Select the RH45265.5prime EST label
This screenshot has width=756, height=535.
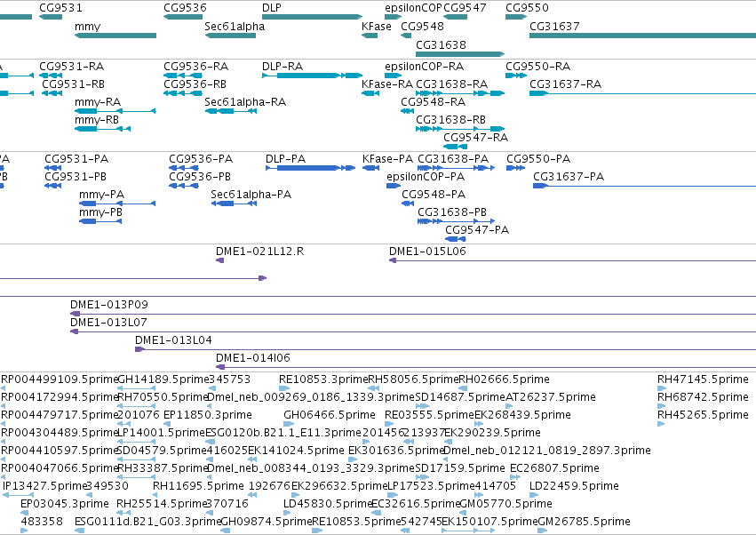pos(703,415)
